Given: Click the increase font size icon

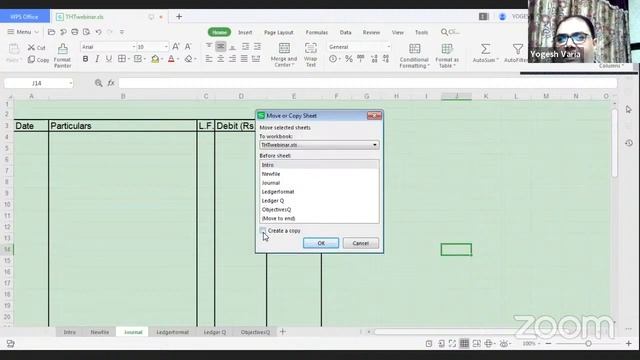Looking at the screenshot, I should [176, 47].
